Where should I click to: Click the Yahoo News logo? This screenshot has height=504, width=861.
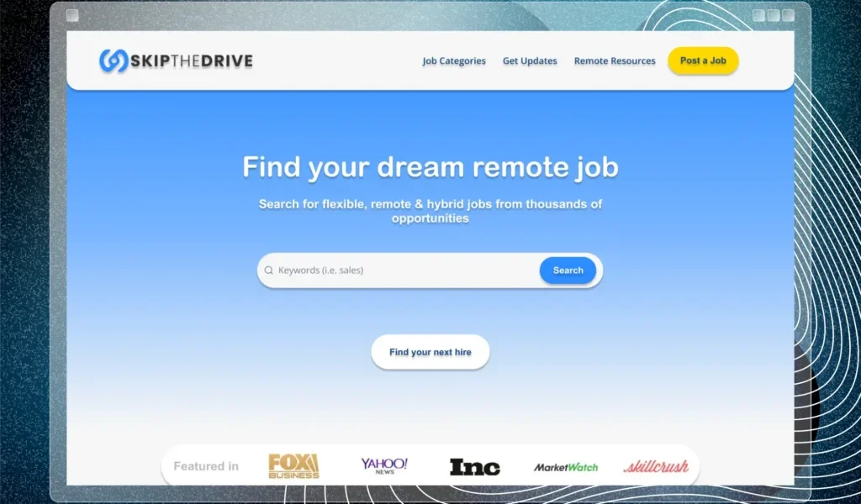(385, 465)
